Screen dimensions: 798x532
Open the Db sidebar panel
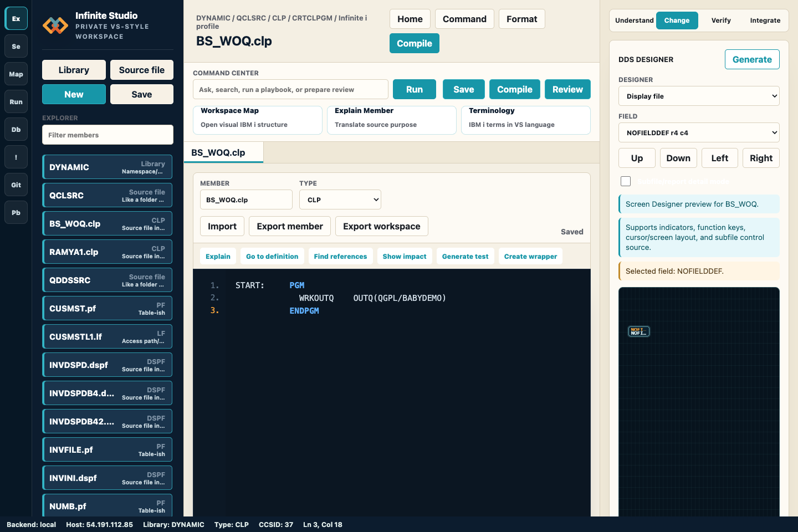click(16, 129)
